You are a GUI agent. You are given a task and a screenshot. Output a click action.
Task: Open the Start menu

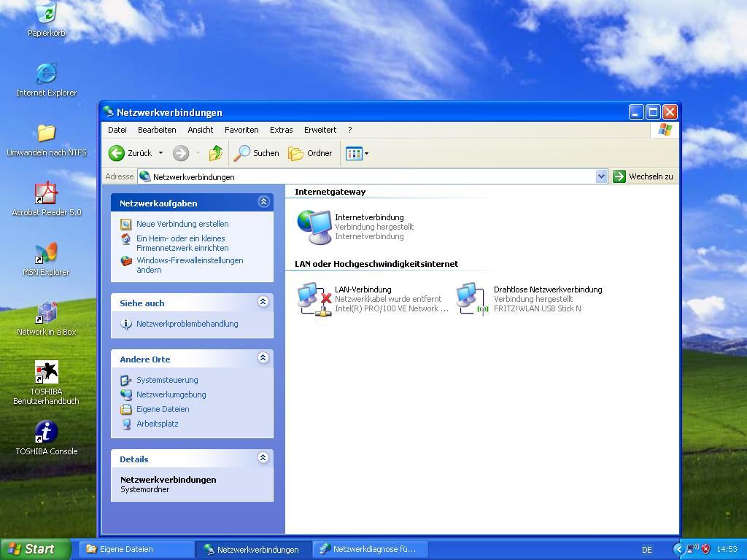click(x=35, y=549)
